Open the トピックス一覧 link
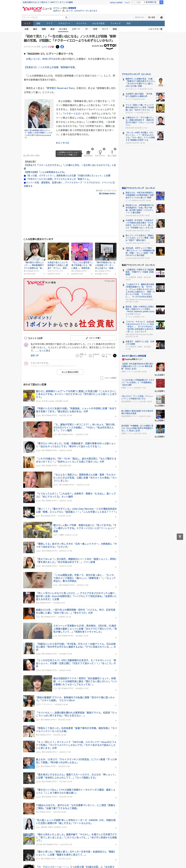 click(x=155, y=29)
